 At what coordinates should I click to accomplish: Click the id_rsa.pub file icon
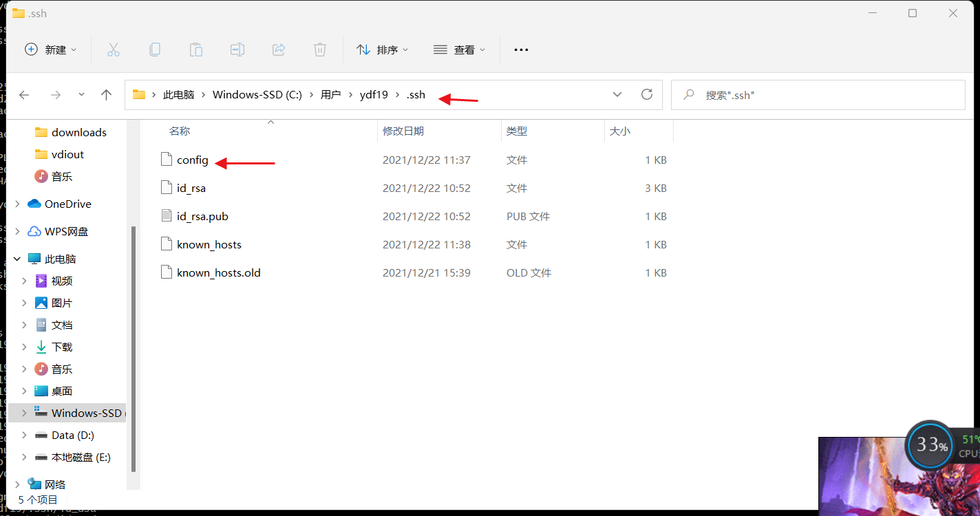click(166, 216)
